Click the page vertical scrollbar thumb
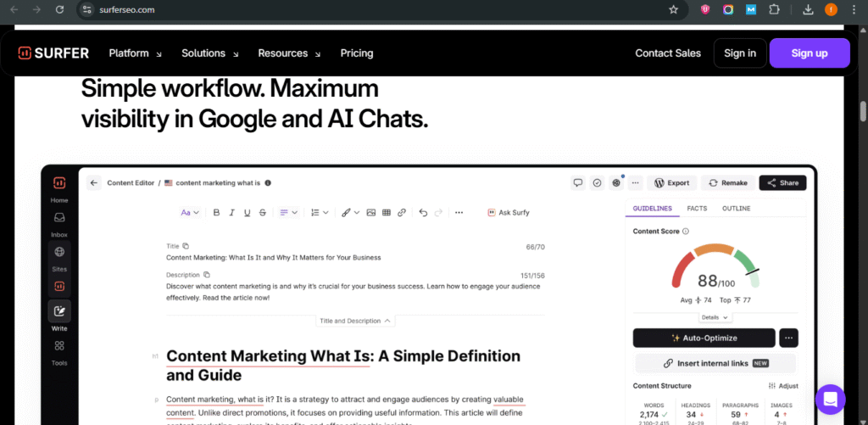The width and height of the screenshot is (868, 425). tap(863, 110)
